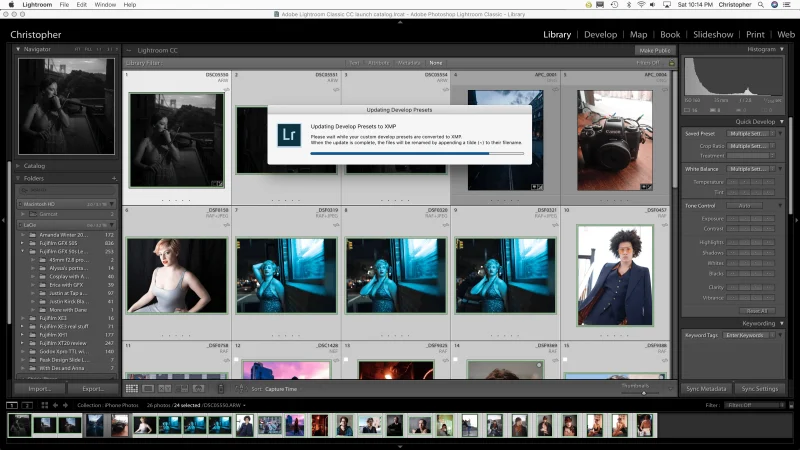Open the White Balance dropdown
The height and width of the screenshot is (450, 800).
click(750, 169)
